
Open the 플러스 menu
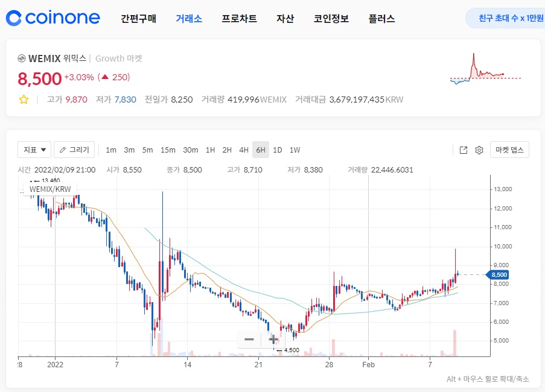click(381, 19)
